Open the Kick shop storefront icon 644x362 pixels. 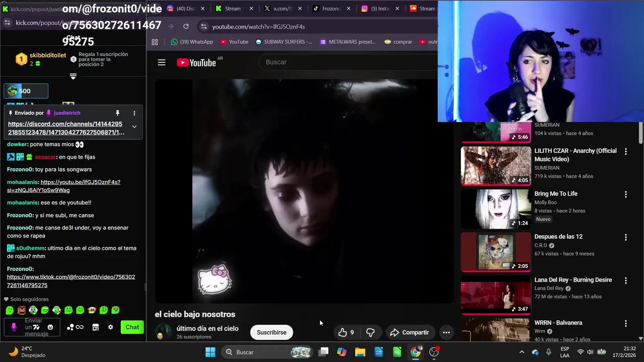pyautogui.click(x=95, y=327)
